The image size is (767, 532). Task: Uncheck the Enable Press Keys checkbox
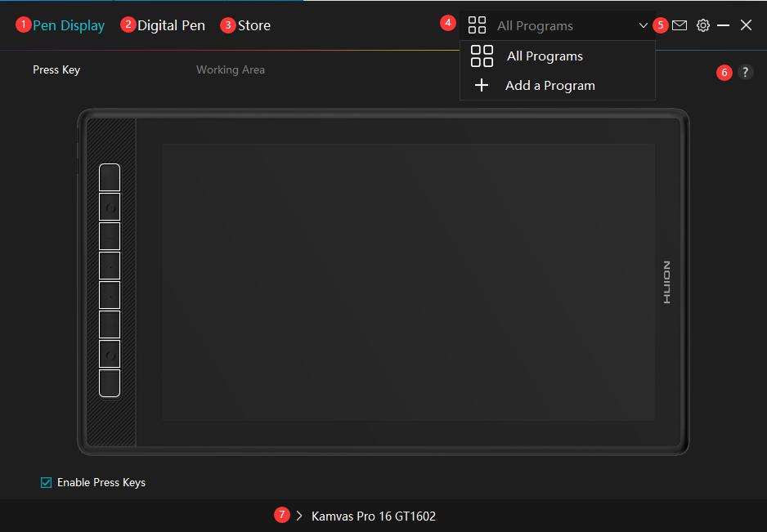(47, 482)
